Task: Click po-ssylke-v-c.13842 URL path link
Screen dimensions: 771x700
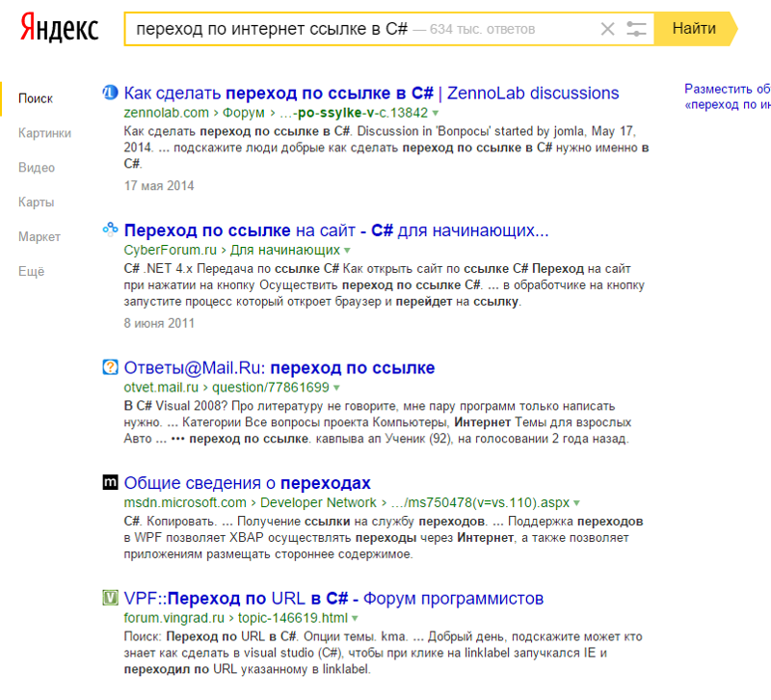Action: point(354,113)
